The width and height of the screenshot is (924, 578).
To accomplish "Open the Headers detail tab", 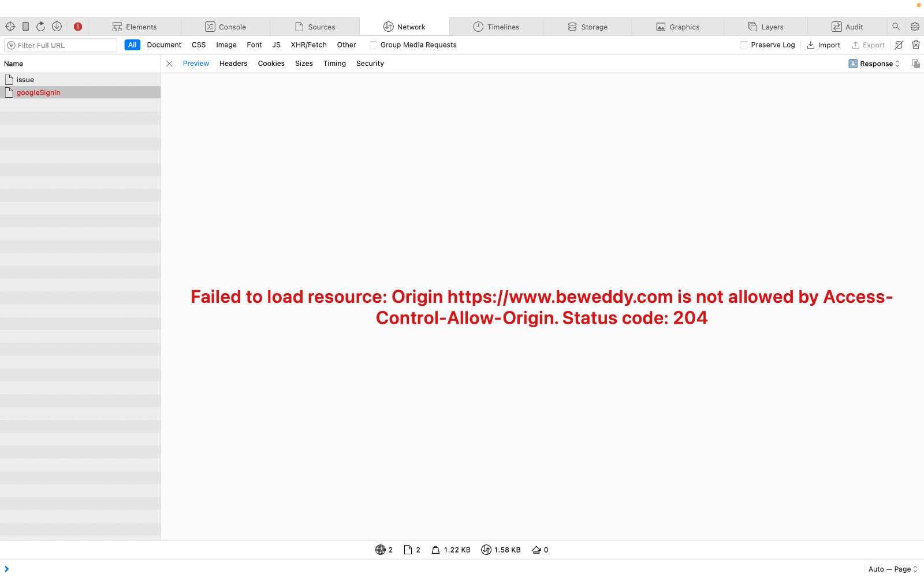I will coord(233,64).
